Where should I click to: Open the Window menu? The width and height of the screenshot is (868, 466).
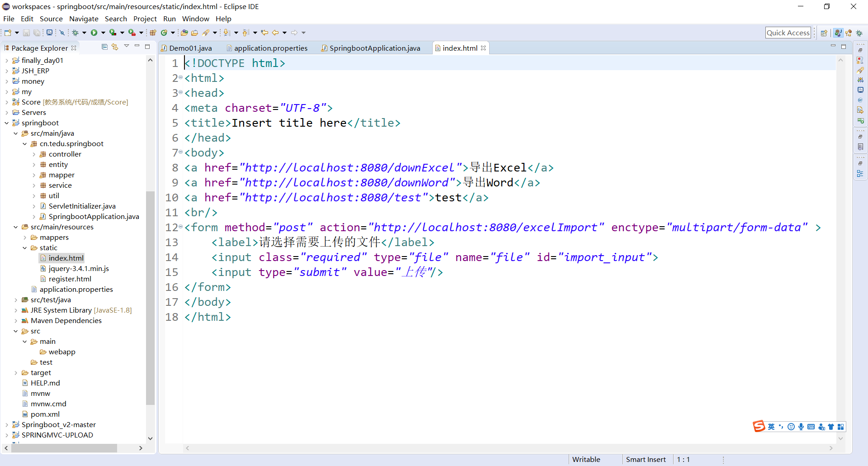click(195, 19)
